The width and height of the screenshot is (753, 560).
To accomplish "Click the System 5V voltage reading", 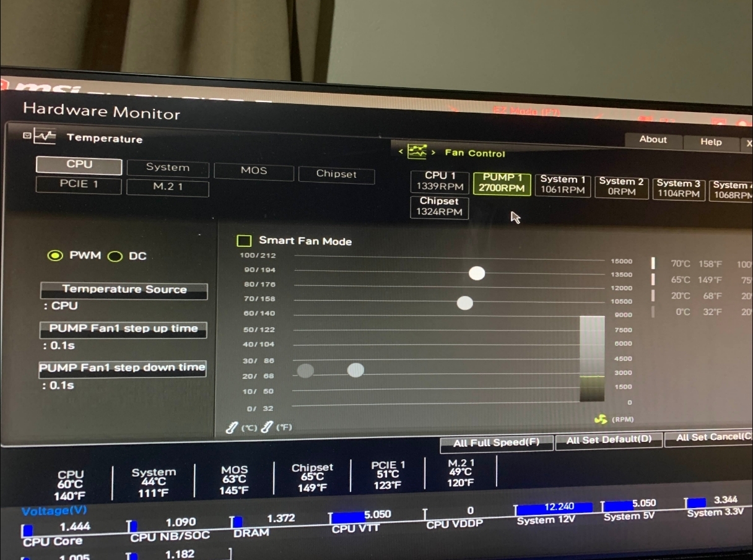I will [x=629, y=509].
